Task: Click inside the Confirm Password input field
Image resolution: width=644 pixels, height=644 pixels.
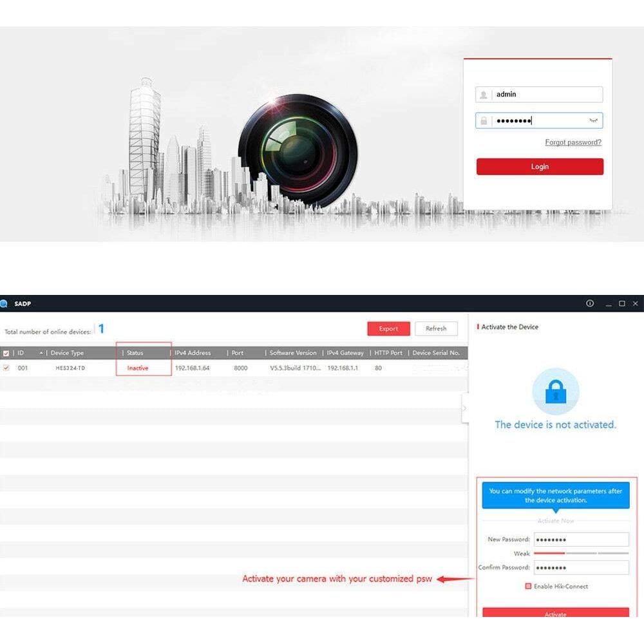Action: coord(581,567)
